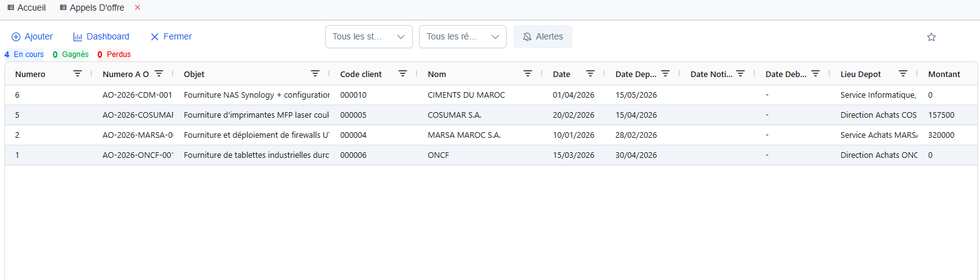Viewport: 980px width, 280px height.
Task: Open filter menu for Code client column
Action: coord(403,74)
